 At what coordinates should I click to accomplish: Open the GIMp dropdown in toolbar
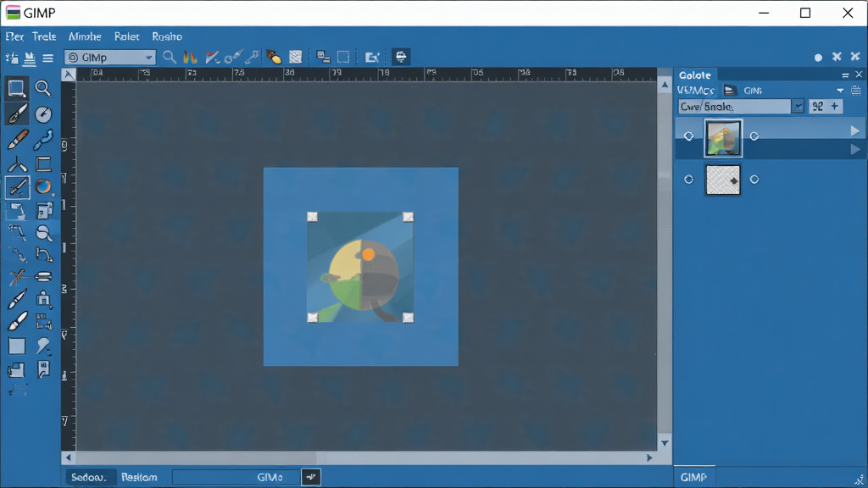[110, 58]
